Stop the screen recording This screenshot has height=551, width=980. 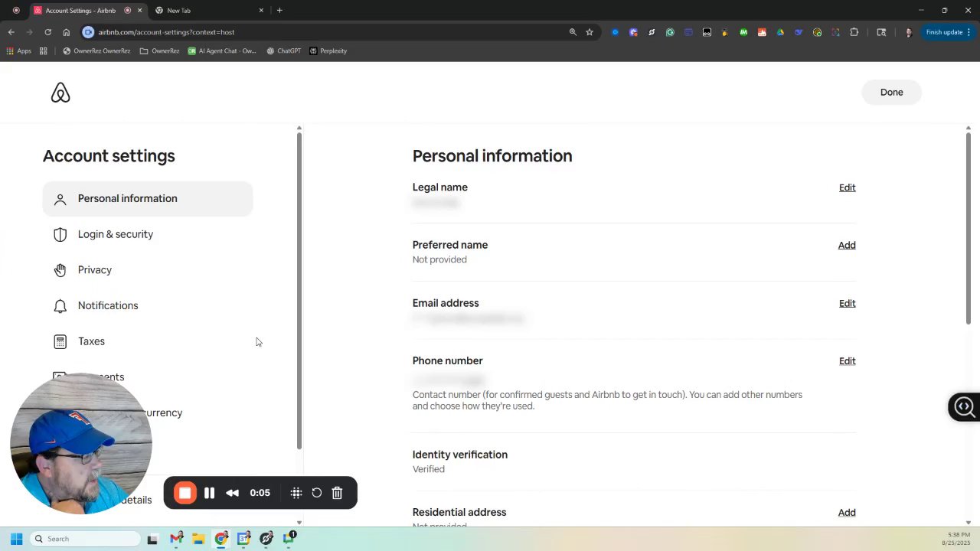pos(185,493)
